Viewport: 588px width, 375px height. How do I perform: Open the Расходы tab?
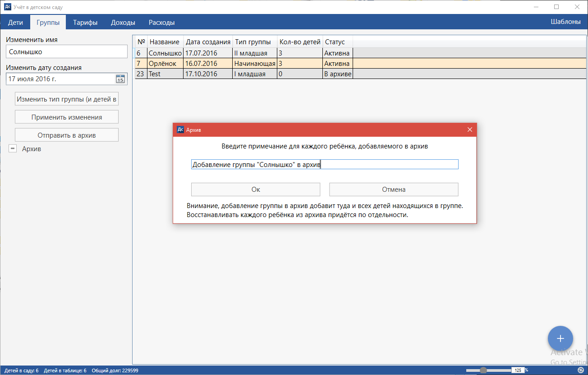pos(161,22)
